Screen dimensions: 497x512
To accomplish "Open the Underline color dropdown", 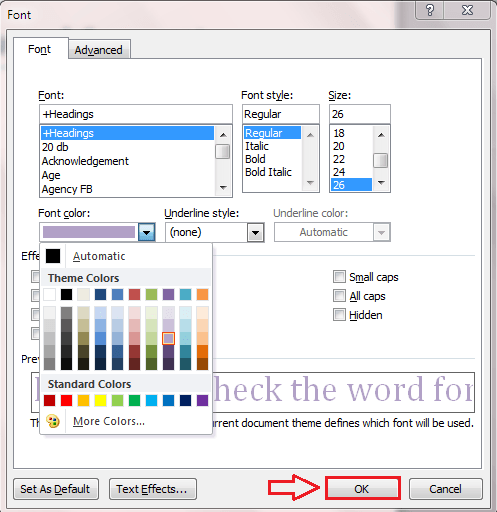I will [x=381, y=232].
